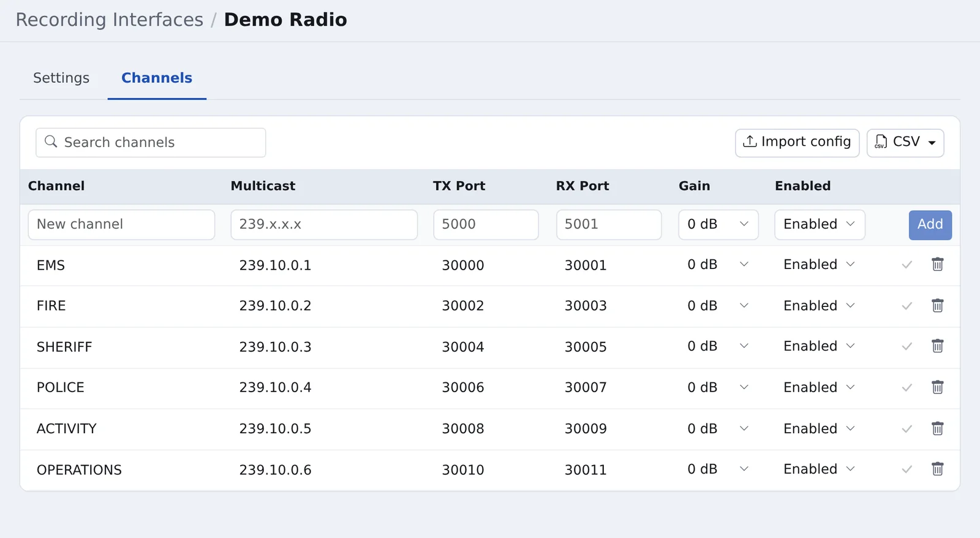The width and height of the screenshot is (980, 538).
Task: Click the Import config button
Action: tap(797, 143)
